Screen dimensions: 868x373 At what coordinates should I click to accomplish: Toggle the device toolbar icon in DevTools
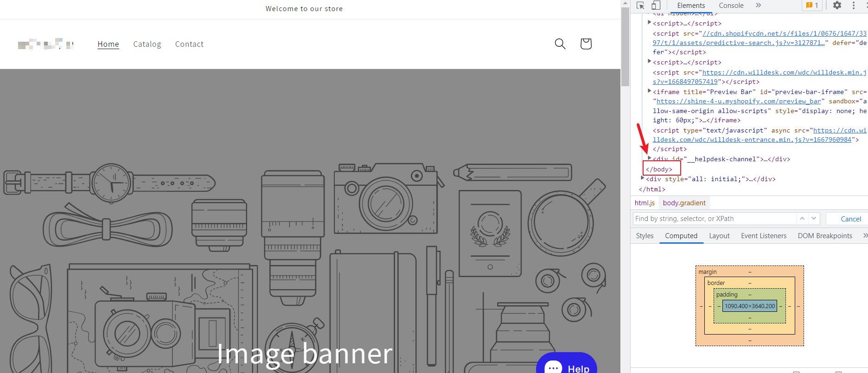pyautogui.click(x=656, y=6)
